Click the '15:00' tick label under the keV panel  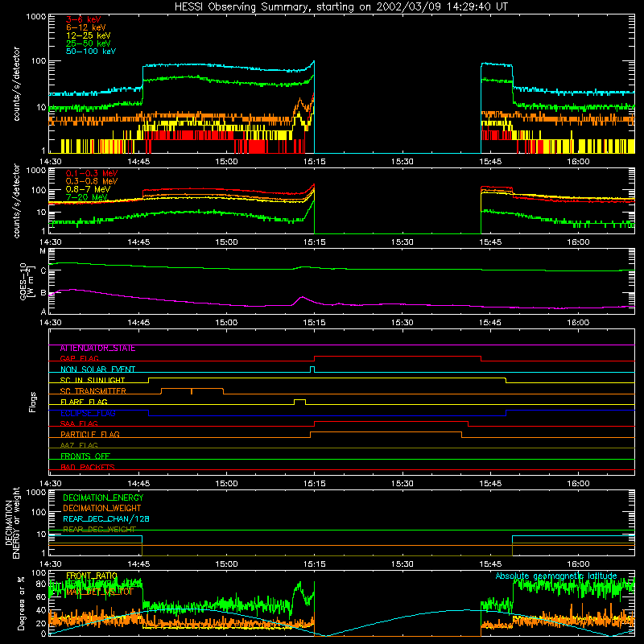coord(226,162)
